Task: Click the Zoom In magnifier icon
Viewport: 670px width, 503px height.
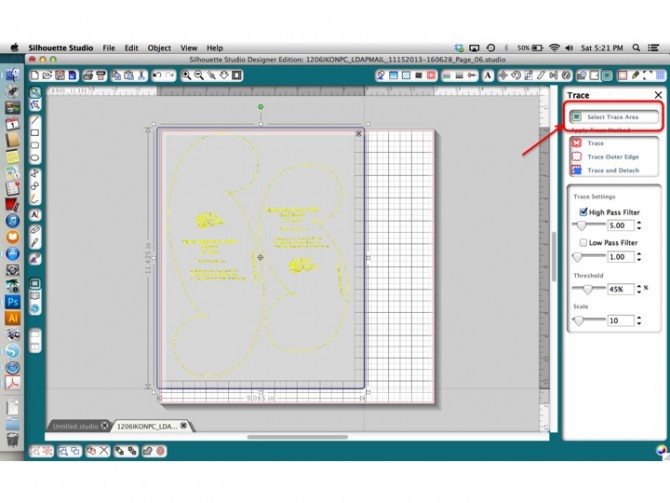Action: point(186,76)
